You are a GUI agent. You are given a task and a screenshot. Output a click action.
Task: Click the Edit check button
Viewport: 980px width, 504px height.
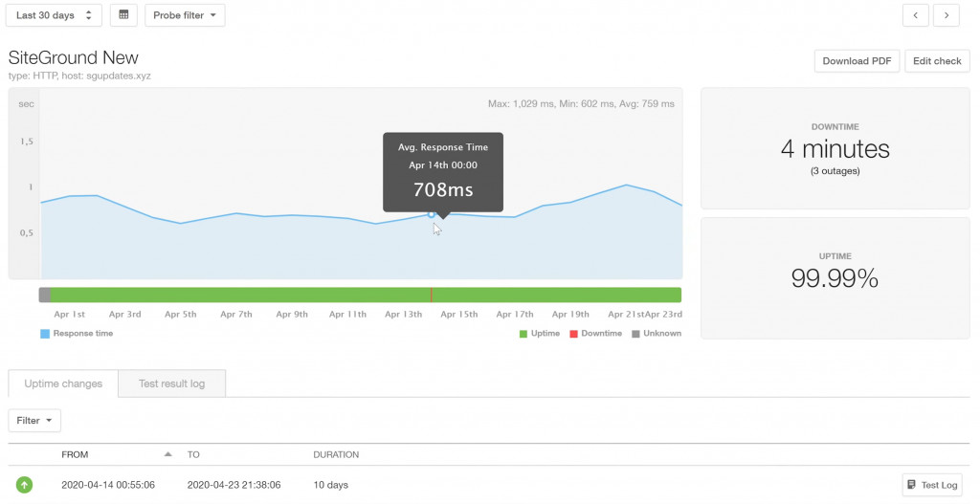point(937,61)
